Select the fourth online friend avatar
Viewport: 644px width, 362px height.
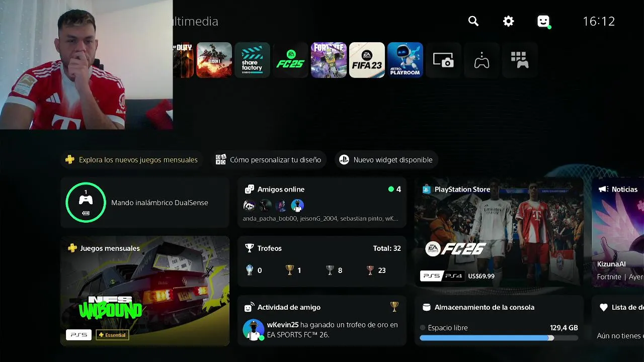coord(297,205)
